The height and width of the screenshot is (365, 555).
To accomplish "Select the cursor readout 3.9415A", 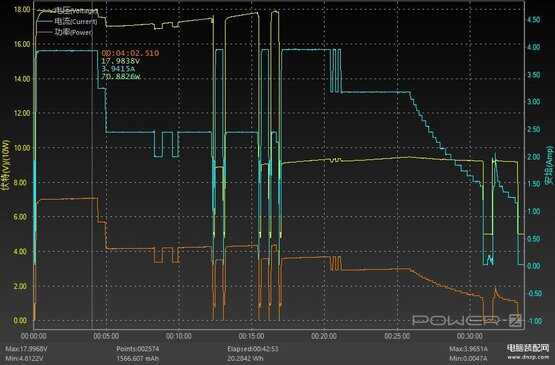I will click(x=118, y=69).
